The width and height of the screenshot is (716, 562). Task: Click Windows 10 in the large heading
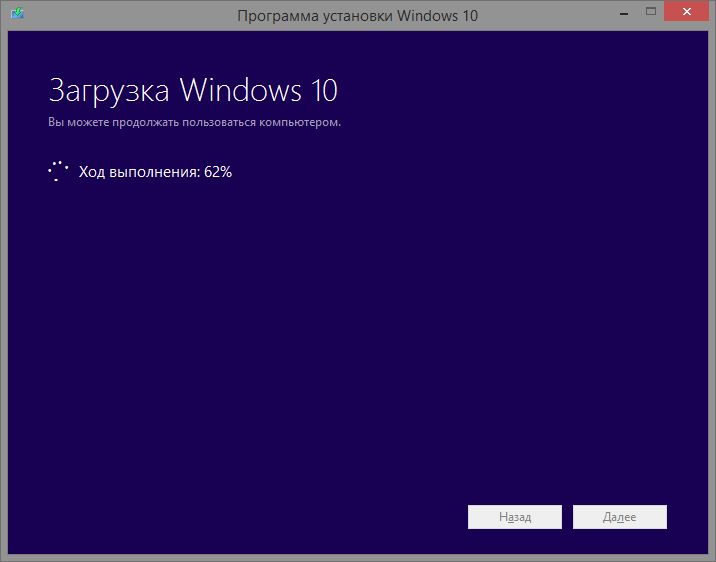[x=258, y=91]
